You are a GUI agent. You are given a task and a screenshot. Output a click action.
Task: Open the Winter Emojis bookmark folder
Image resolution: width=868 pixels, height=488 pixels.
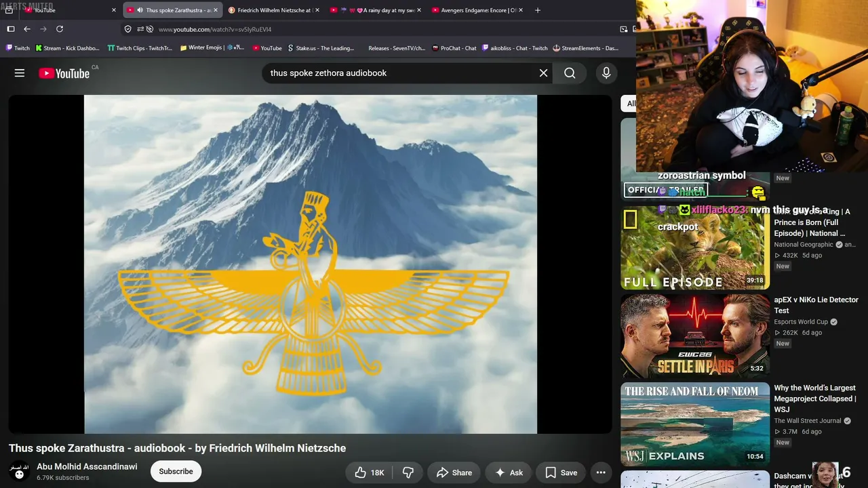212,48
